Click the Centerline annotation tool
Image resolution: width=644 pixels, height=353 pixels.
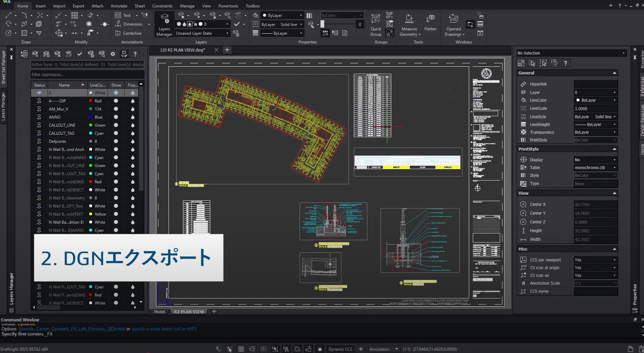click(x=128, y=33)
